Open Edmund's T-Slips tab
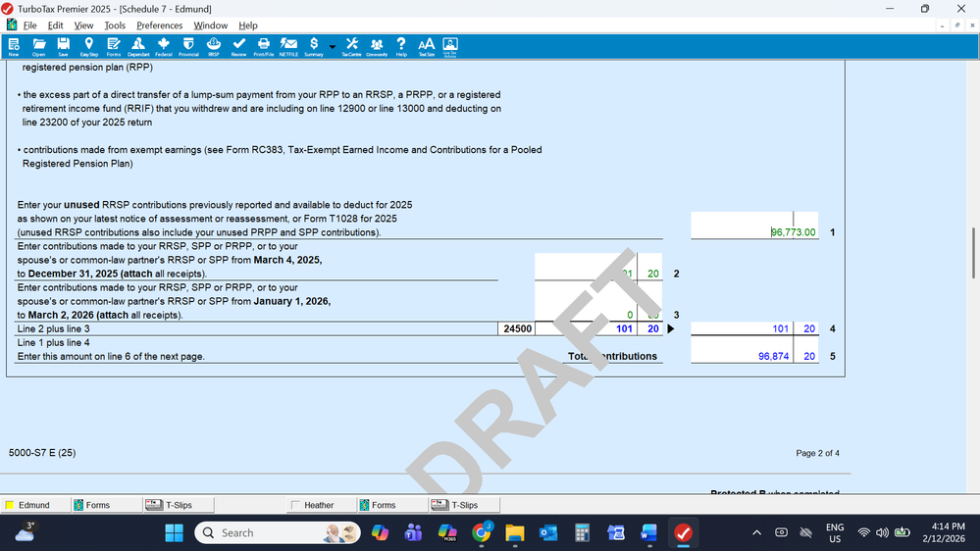 click(x=179, y=505)
